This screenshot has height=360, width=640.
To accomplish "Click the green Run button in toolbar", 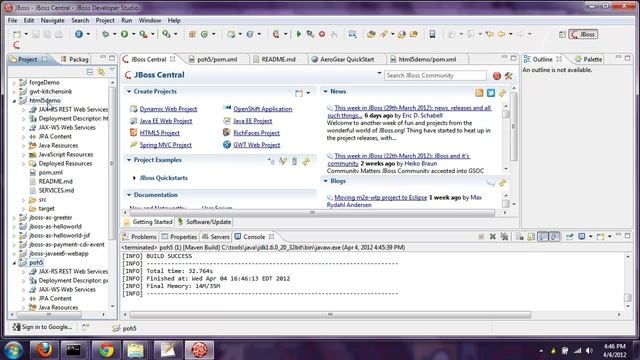I will tap(124, 34).
